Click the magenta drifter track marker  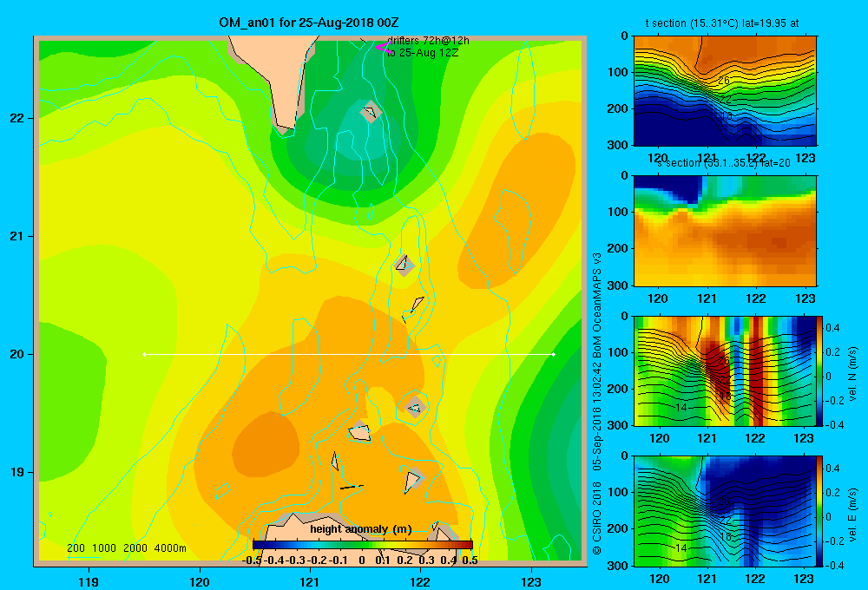click(x=384, y=48)
